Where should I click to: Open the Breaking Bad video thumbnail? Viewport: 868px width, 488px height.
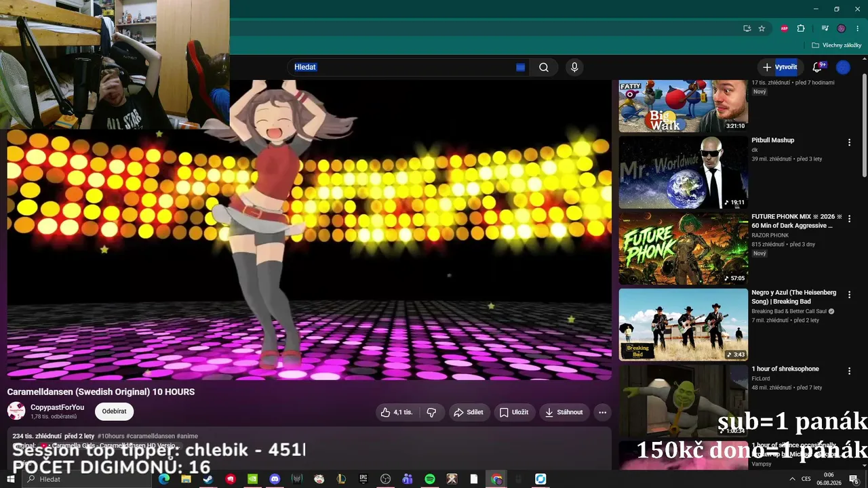click(x=683, y=325)
